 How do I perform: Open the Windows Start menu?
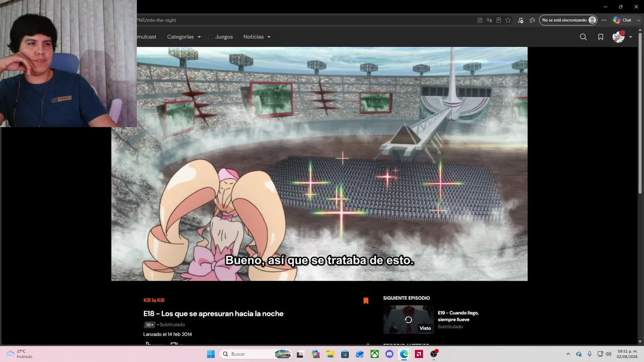tap(211, 354)
